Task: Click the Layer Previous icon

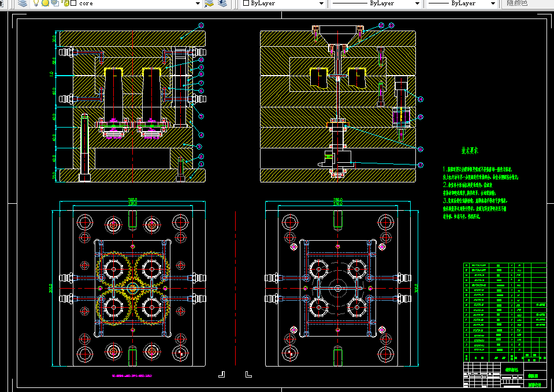Action: [223, 3]
